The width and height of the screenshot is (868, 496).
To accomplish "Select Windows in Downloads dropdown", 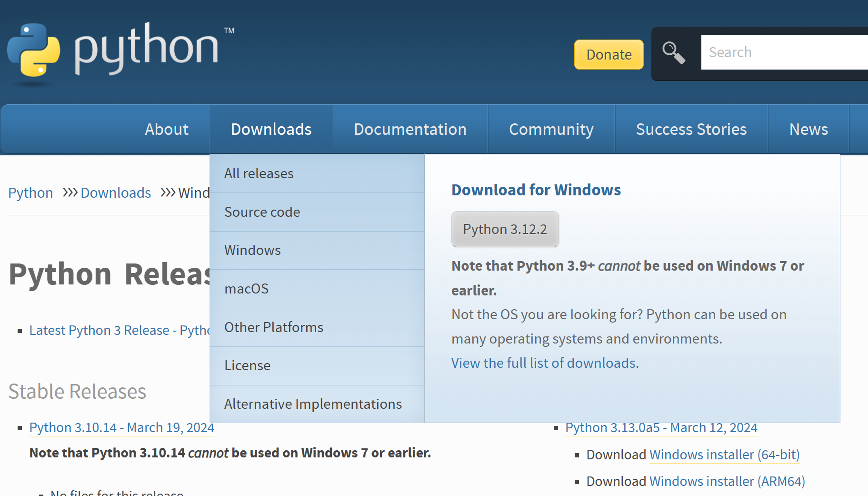I will [317, 250].
